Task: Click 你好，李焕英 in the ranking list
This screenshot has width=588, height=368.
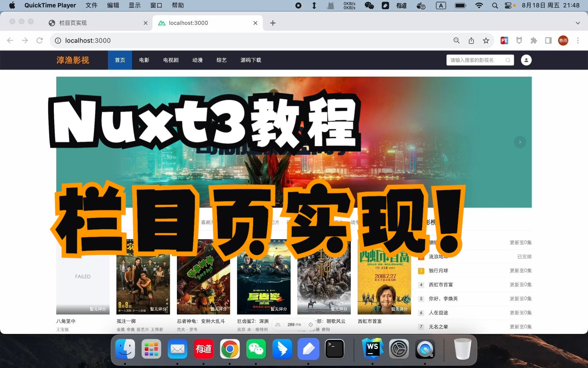Action: pyautogui.click(x=443, y=298)
